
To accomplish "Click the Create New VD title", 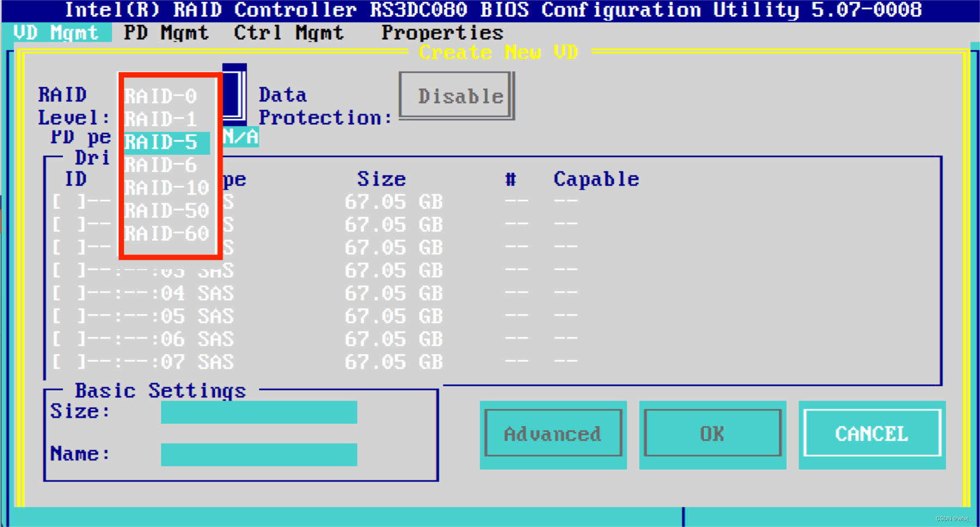I will tap(498, 52).
